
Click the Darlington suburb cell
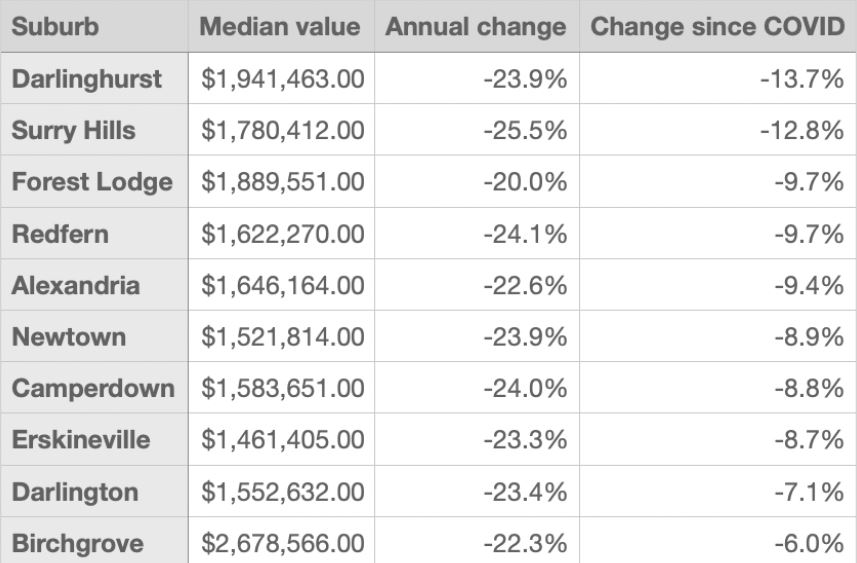coord(75,492)
